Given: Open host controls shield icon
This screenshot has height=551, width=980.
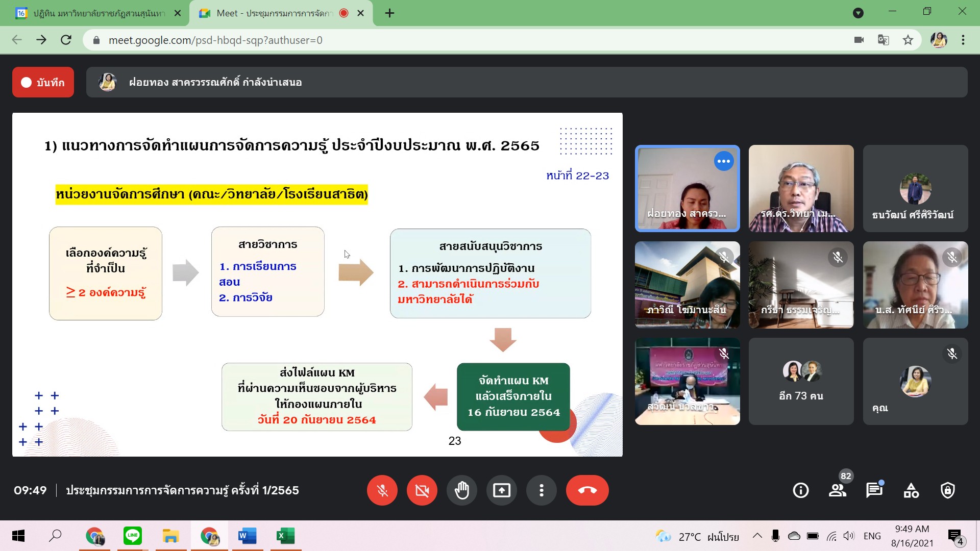Looking at the screenshot, I should click(x=948, y=490).
